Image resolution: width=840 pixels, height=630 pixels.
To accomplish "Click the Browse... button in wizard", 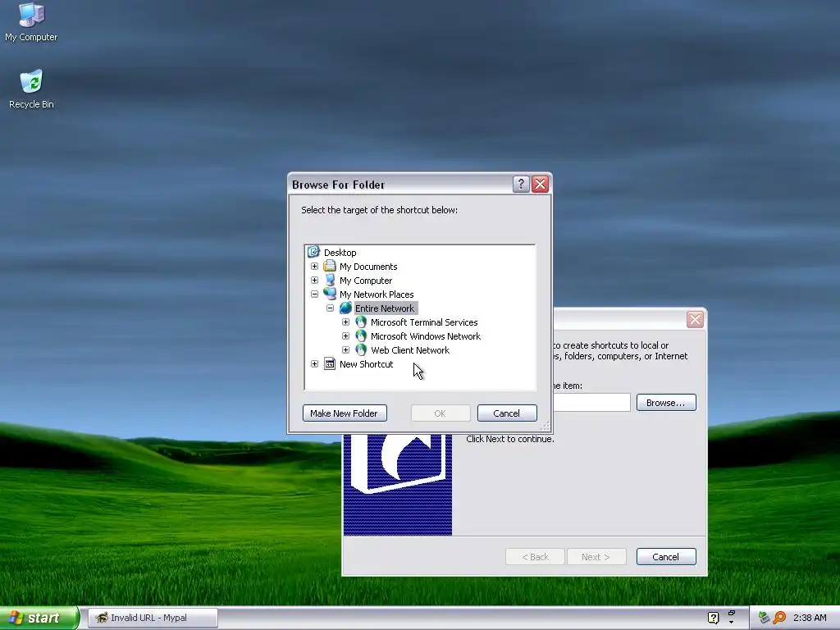I will click(666, 402).
